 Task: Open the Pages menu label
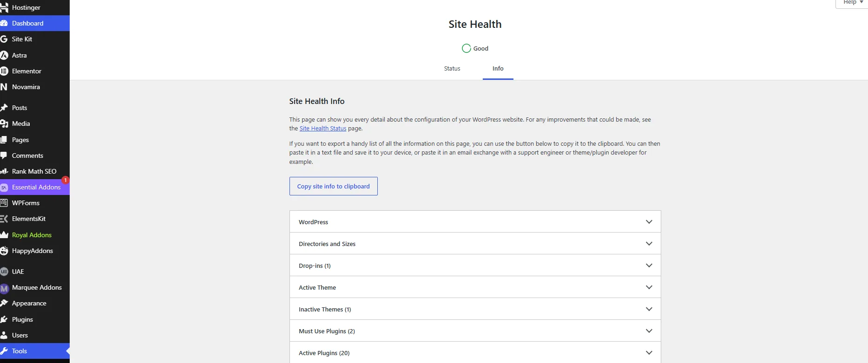coord(20,140)
